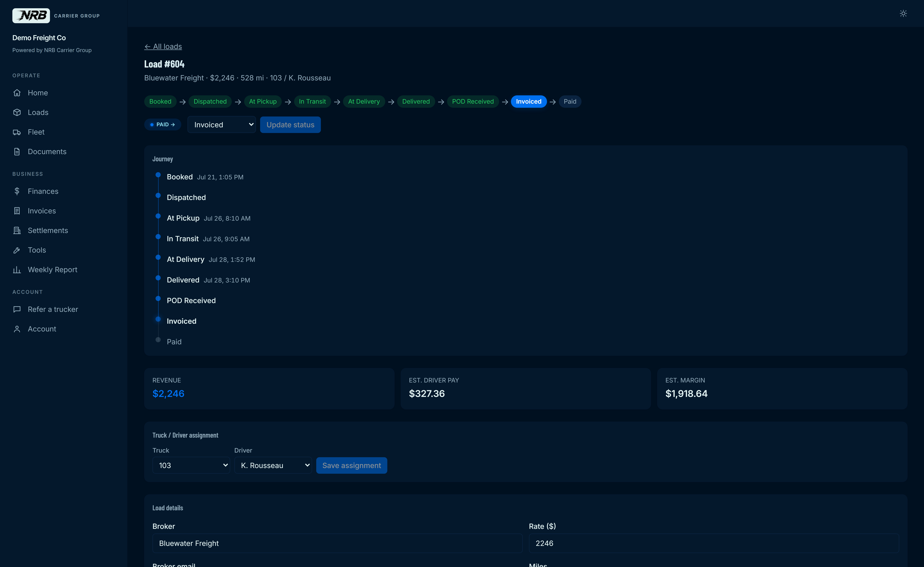Open the Invoiced status dropdown
The height and width of the screenshot is (567, 924).
(222, 125)
